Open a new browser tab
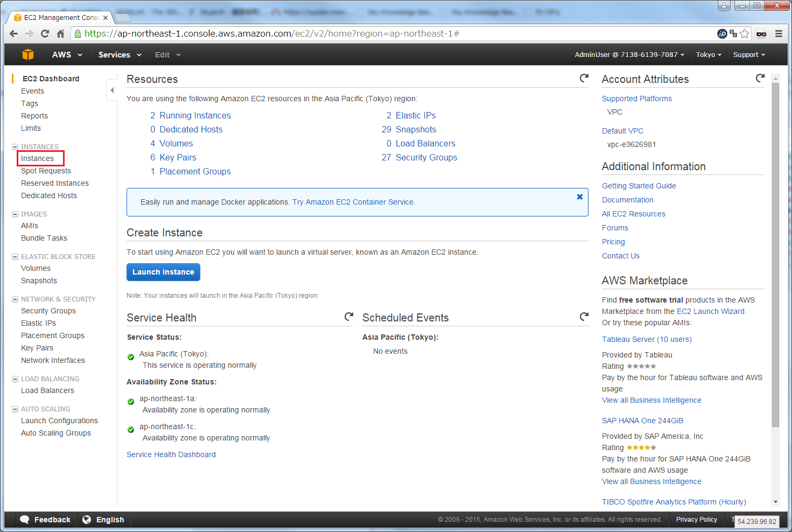 pyautogui.click(x=123, y=18)
